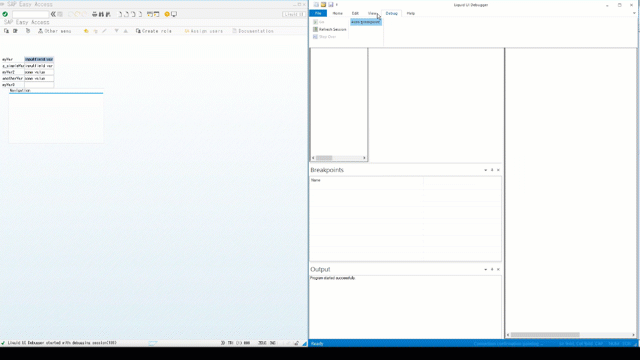This screenshot has width=640, height=360.
Task: Open the Documentation button in SAP toolbar
Action: (253, 31)
